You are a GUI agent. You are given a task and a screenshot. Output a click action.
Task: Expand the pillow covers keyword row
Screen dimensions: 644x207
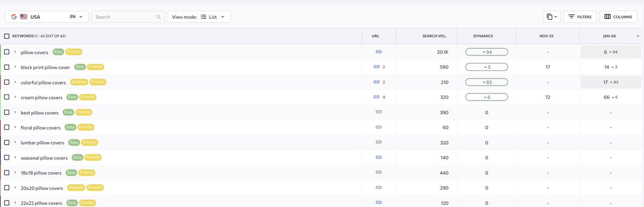(15, 52)
